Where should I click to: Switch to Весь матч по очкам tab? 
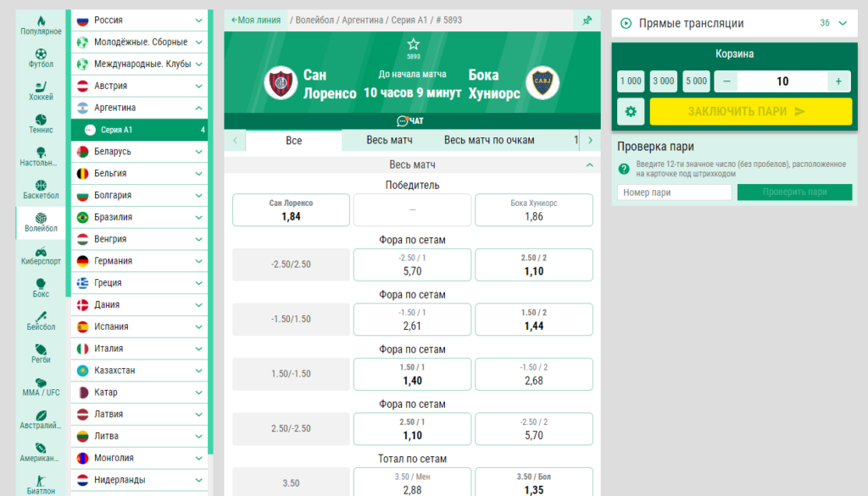click(x=489, y=140)
